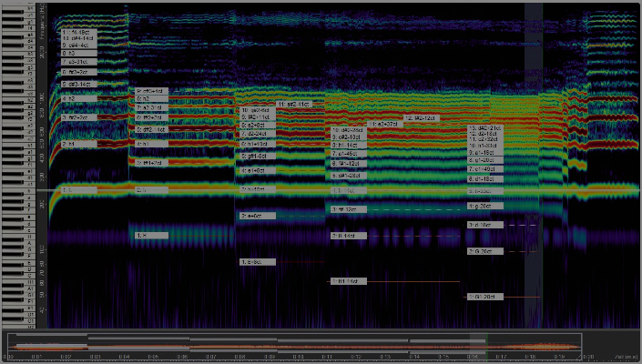
Task: Select the '12: f#2-12ct' marker label
Action: pyautogui.click(x=421, y=118)
